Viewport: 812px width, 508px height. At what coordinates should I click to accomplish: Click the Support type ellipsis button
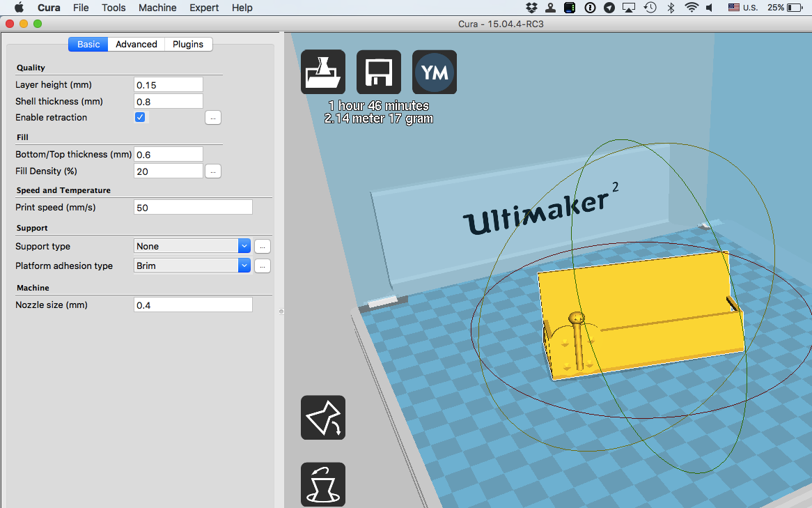coord(262,246)
